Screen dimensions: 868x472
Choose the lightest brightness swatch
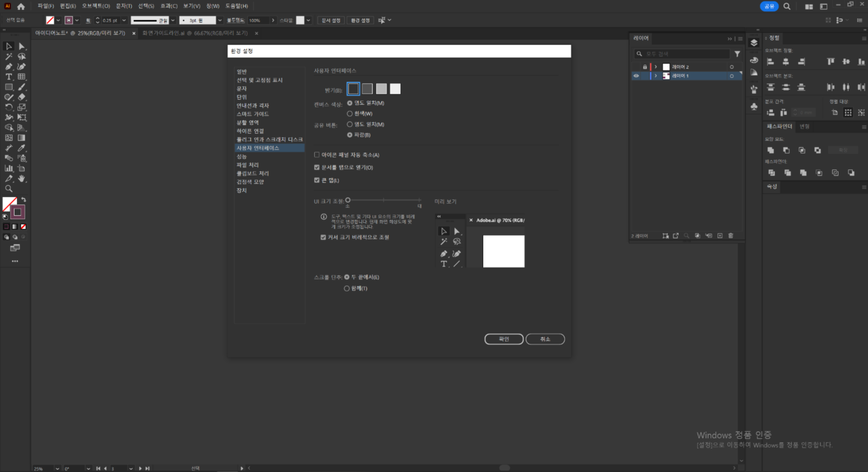[x=395, y=89]
